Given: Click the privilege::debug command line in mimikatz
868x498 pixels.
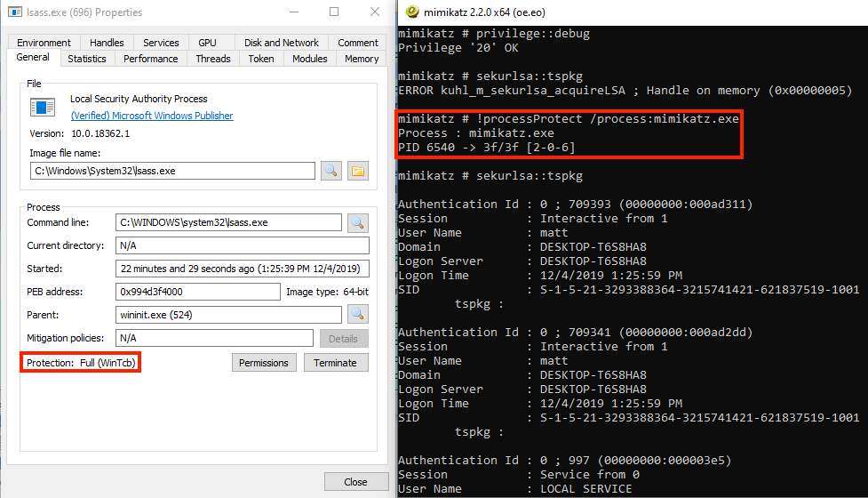Looking at the screenshot, I should tap(494, 33).
